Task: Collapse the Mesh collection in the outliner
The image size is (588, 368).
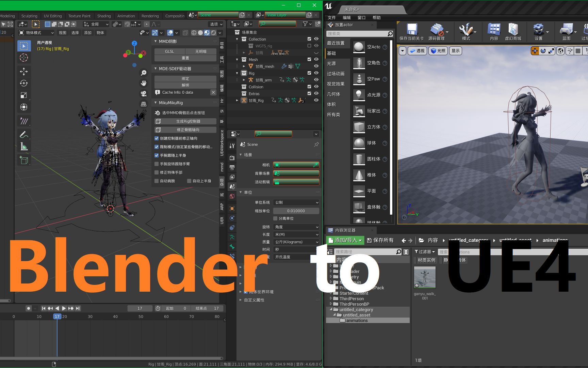Action: click(236, 59)
